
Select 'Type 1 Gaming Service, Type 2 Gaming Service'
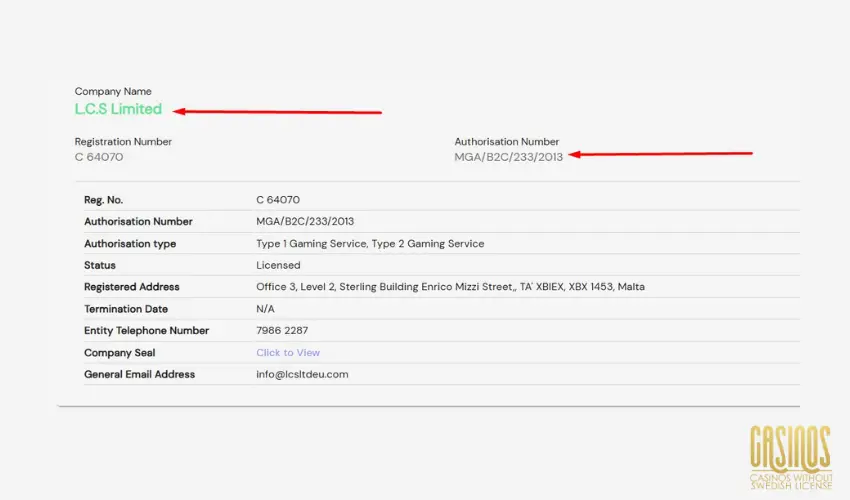coord(370,243)
